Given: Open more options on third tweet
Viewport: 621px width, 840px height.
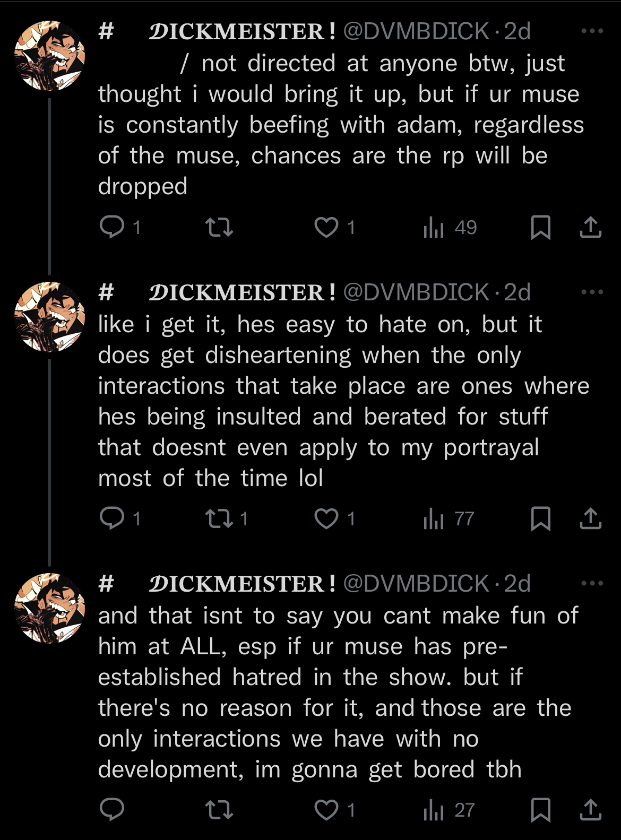Looking at the screenshot, I should click(592, 584).
